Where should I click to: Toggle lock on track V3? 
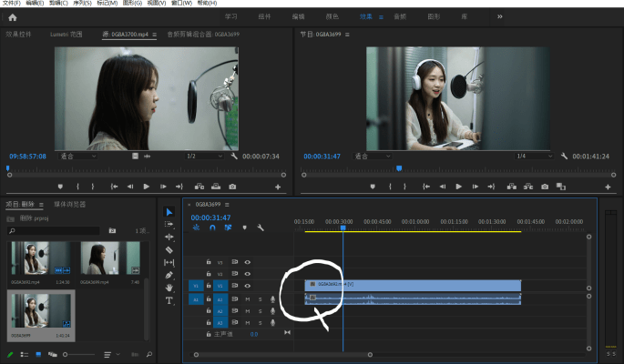pos(209,262)
